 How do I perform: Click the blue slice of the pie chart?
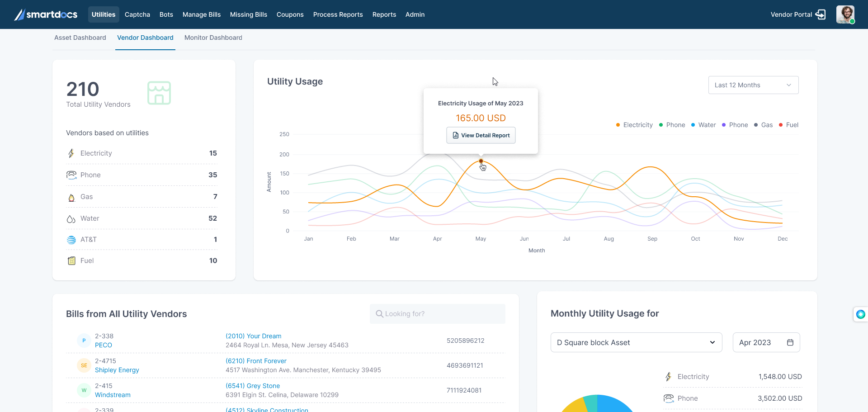614,404
